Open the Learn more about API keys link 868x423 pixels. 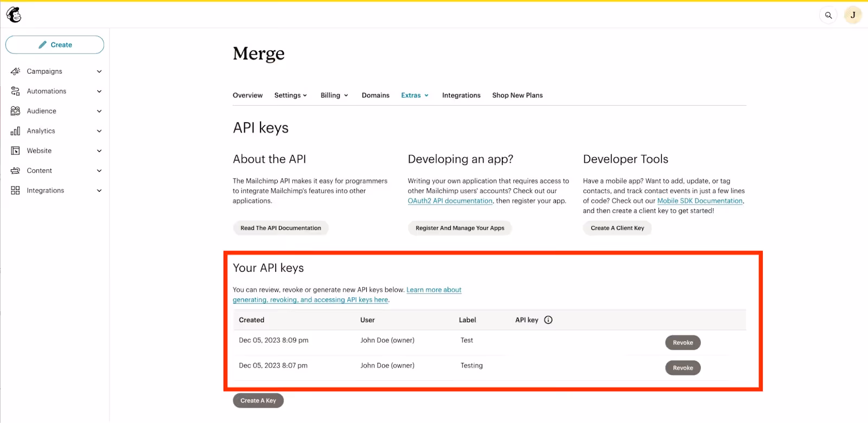[x=347, y=295]
